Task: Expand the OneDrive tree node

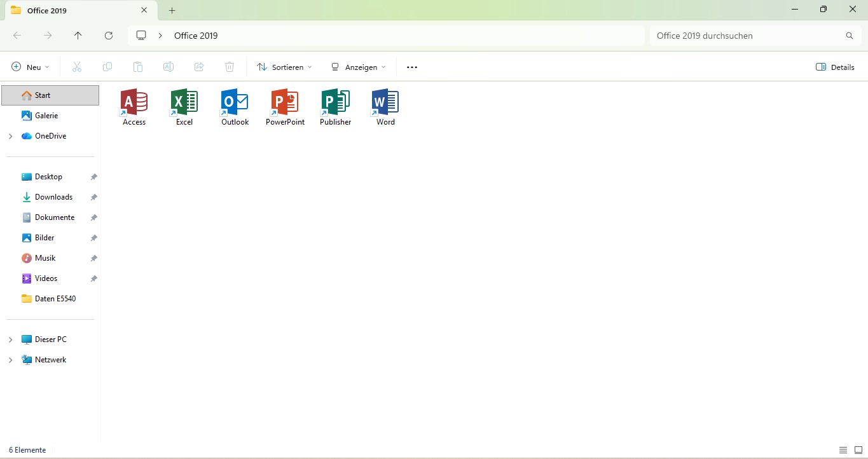Action: tap(10, 136)
